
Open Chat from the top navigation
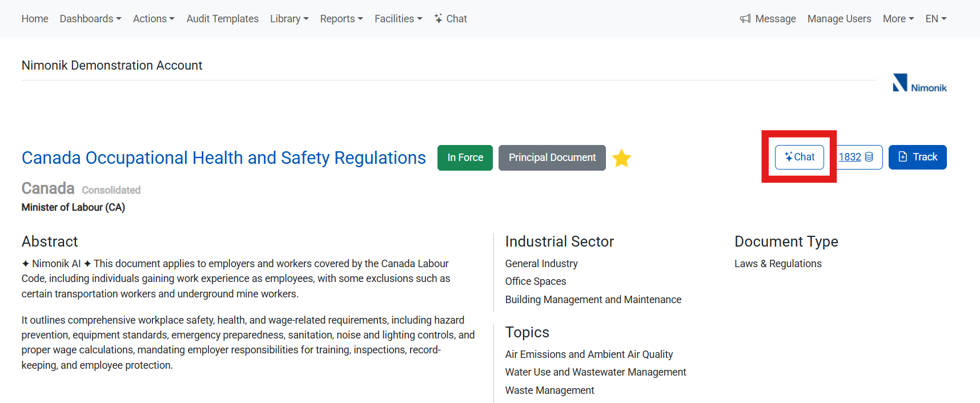point(451,19)
